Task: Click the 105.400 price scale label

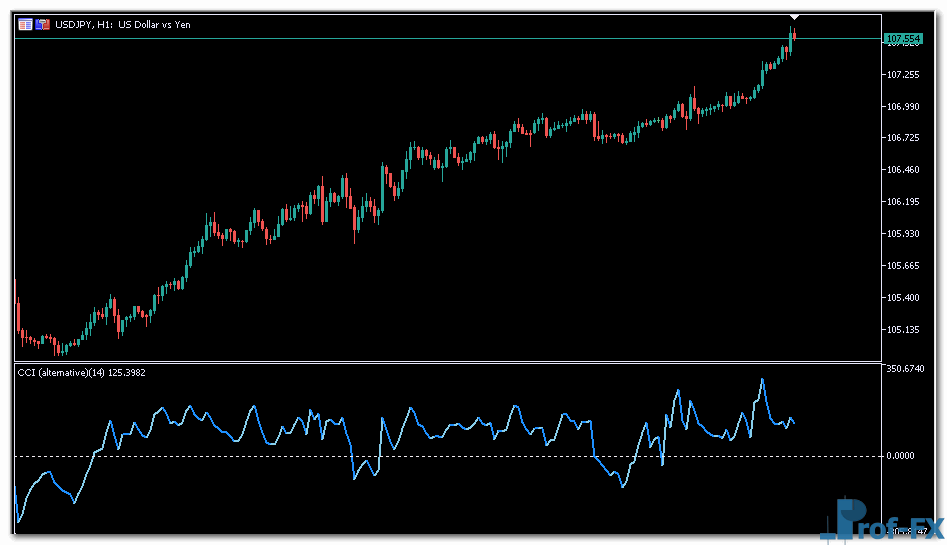Action: tap(902, 298)
